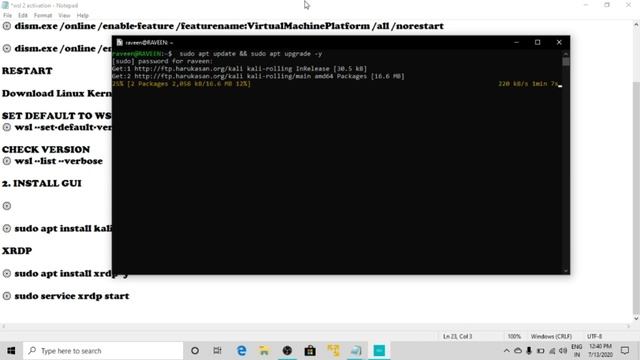This screenshot has height=360, width=640.
Task: Close the raveen@RAVEEN terminal window
Action: click(559, 42)
